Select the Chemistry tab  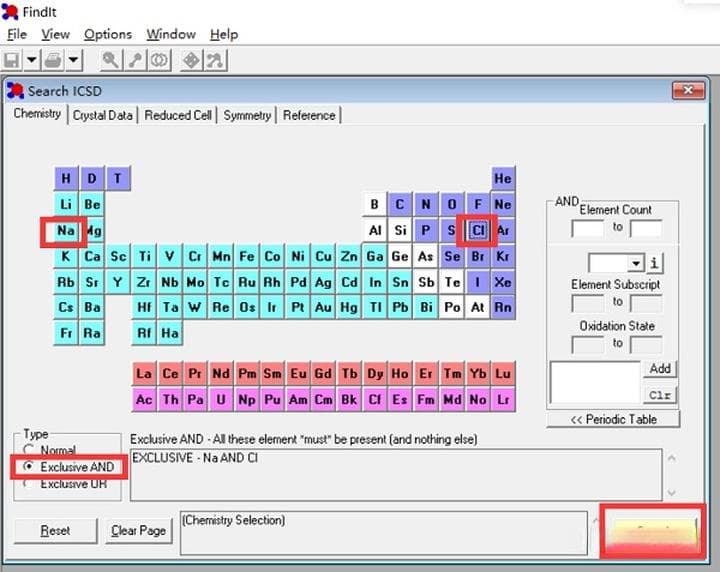(x=37, y=113)
